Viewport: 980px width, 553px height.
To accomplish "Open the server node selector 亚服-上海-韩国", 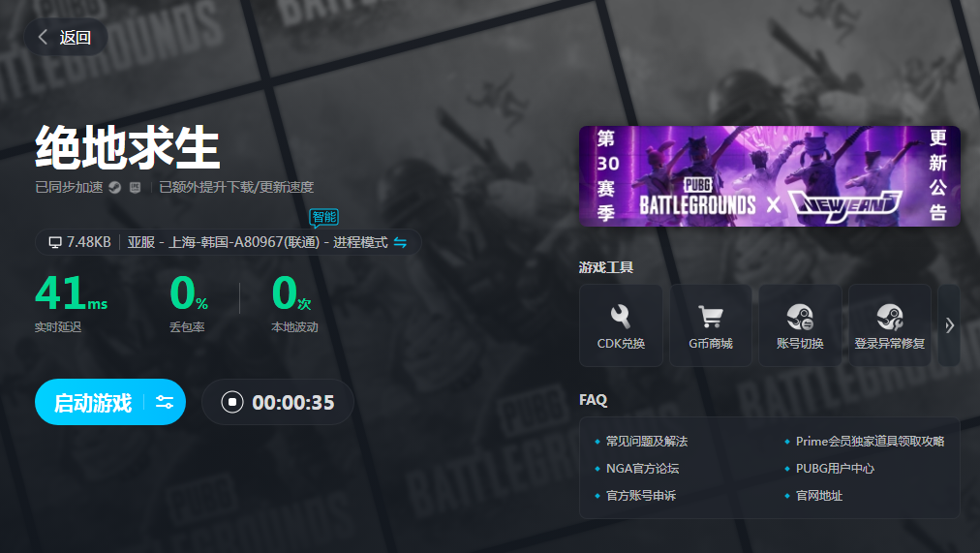I will point(257,242).
